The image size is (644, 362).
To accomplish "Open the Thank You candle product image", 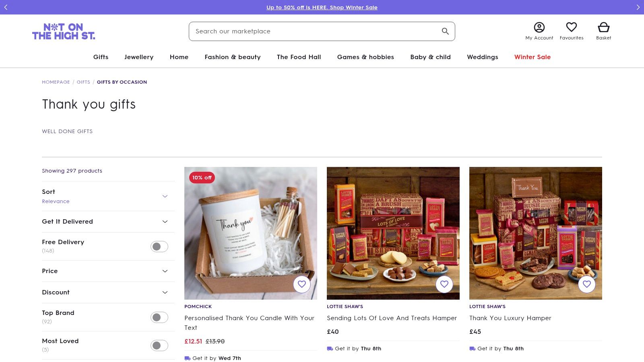I will [x=251, y=233].
